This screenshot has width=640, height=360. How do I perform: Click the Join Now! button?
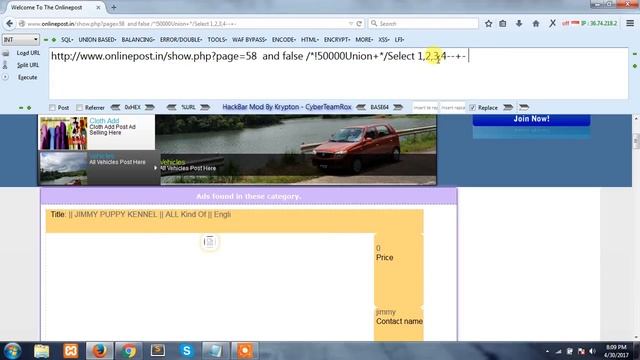pyautogui.click(x=531, y=119)
